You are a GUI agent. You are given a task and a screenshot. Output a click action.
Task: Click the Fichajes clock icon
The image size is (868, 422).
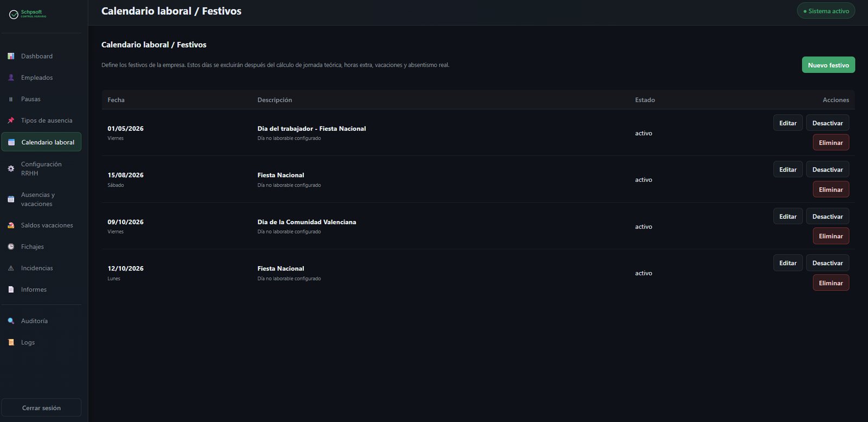(x=11, y=247)
